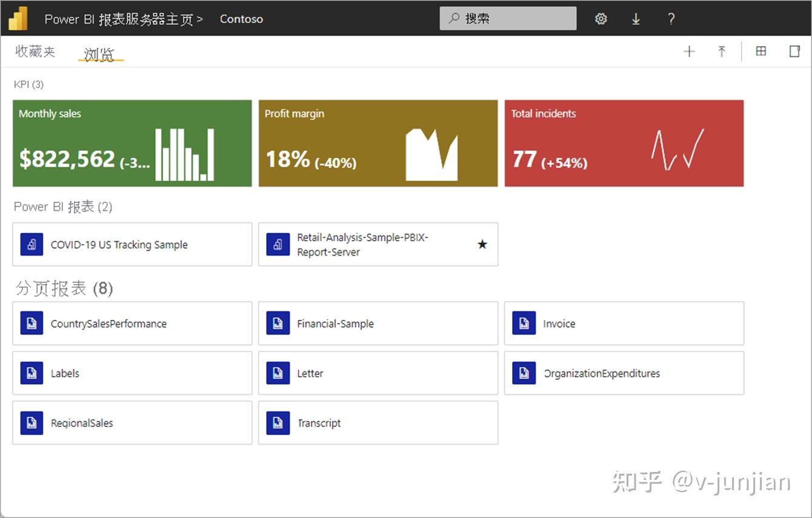Unfavorite Retail-Analysis-Sample via its star
The image size is (812, 518).
(482, 244)
